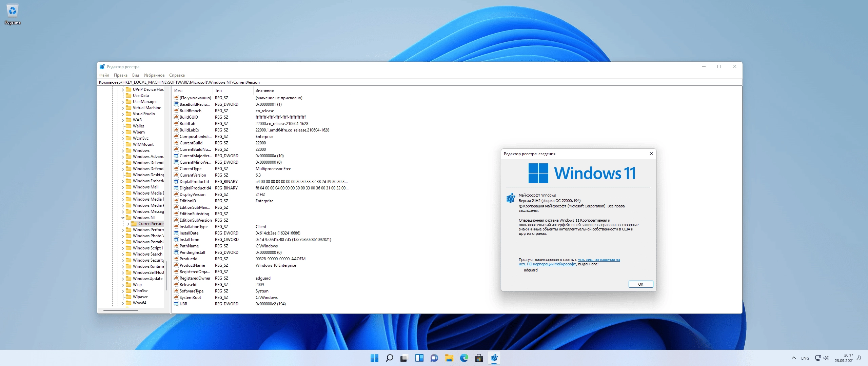
Task: Open the Recycle Bin desktop icon
Action: coord(13,14)
